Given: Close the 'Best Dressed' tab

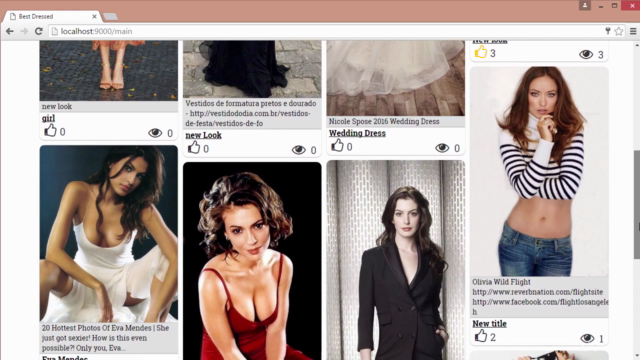Looking at the screenshot, I should (94, 16).
